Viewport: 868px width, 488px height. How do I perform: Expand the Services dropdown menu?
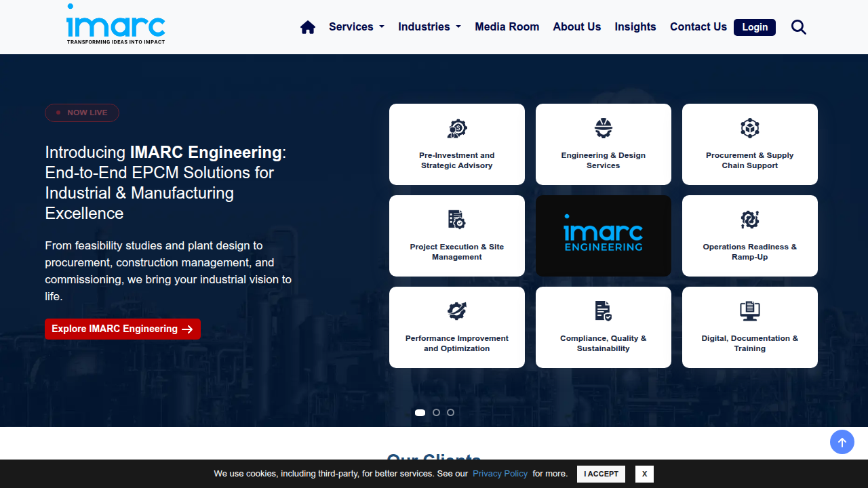(357, 27)
